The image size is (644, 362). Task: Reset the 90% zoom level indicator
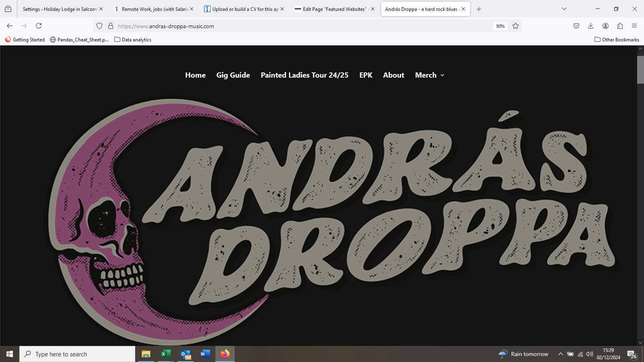tap(500, 26)
